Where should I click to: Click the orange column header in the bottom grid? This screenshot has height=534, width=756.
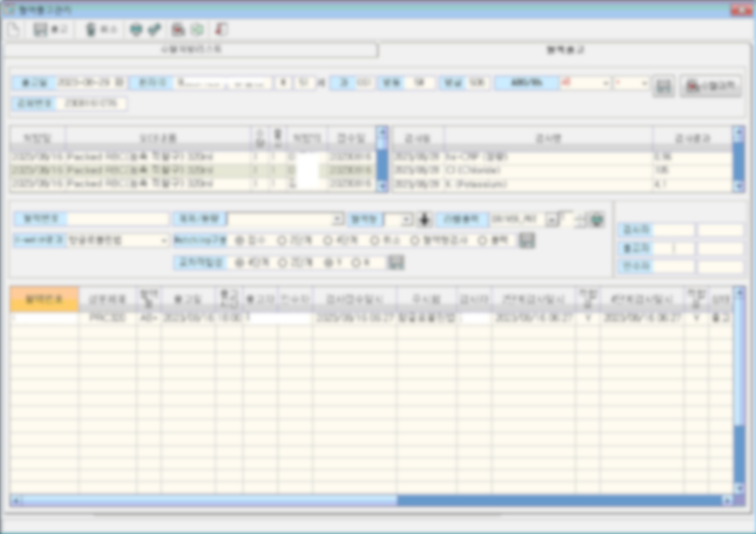(x=44, y=300)
